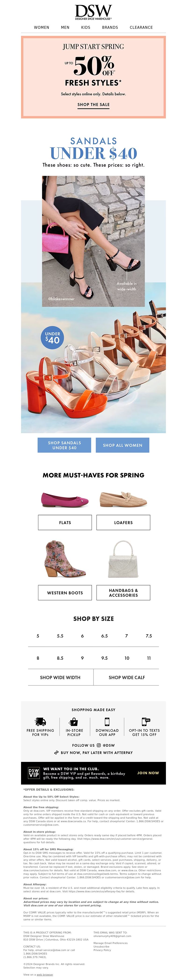Click the DSW logo at top
187x980 pixels.
coord(93,12)
